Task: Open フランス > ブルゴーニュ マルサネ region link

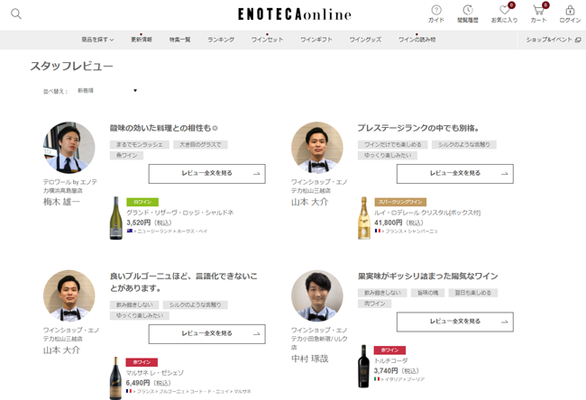Action: 189,391
